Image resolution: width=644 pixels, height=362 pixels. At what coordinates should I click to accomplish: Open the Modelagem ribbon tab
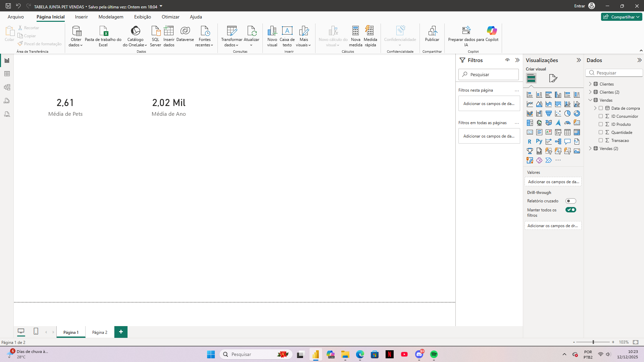click(x=111, y=17)
